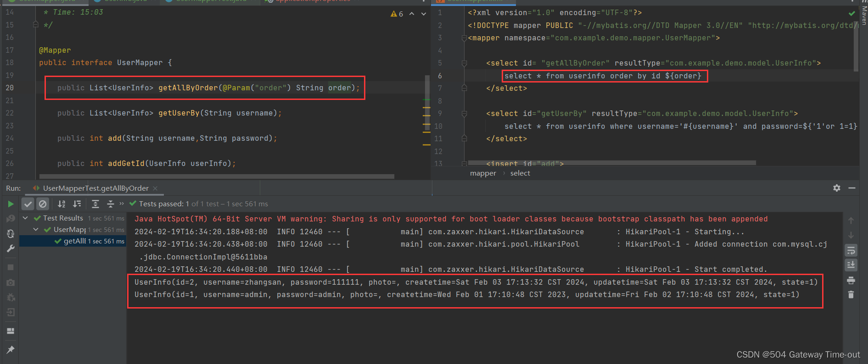The width and height of the screenshot is (868, 364).
Task: Rerun the test with the green Run arrow
Action: click(11, 204)
